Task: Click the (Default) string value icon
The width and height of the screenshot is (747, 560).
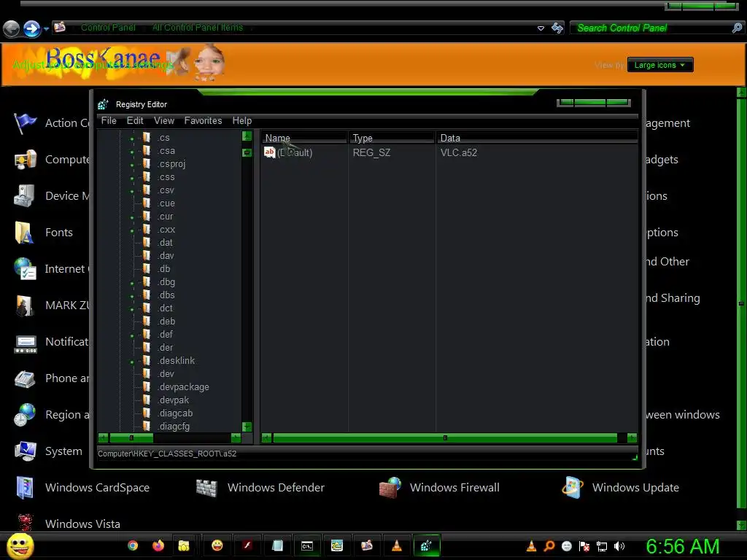Action: [x=270, y=152]
